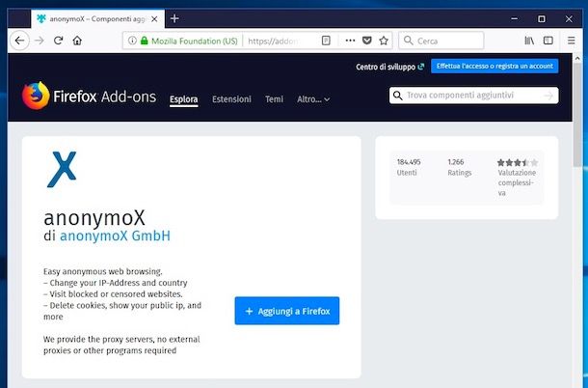The image size is (588, 388).
Task: Bookmark this page with the star
Action: 384,41
